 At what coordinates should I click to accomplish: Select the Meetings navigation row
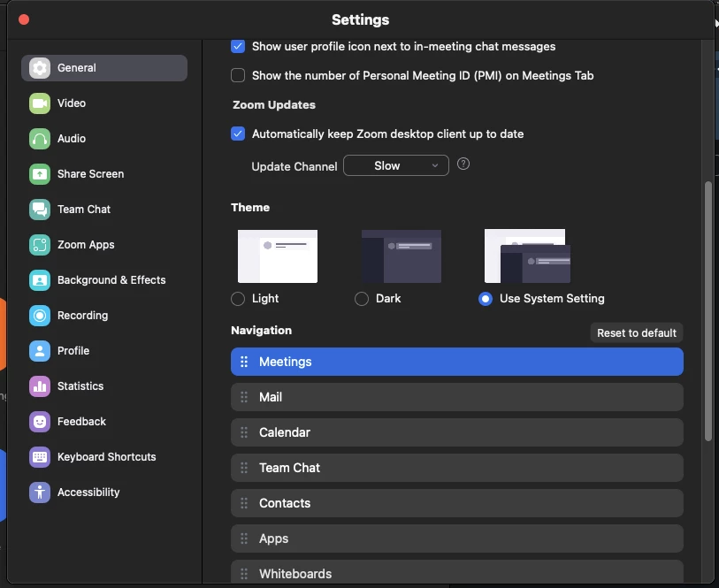(x=456, y=362)
